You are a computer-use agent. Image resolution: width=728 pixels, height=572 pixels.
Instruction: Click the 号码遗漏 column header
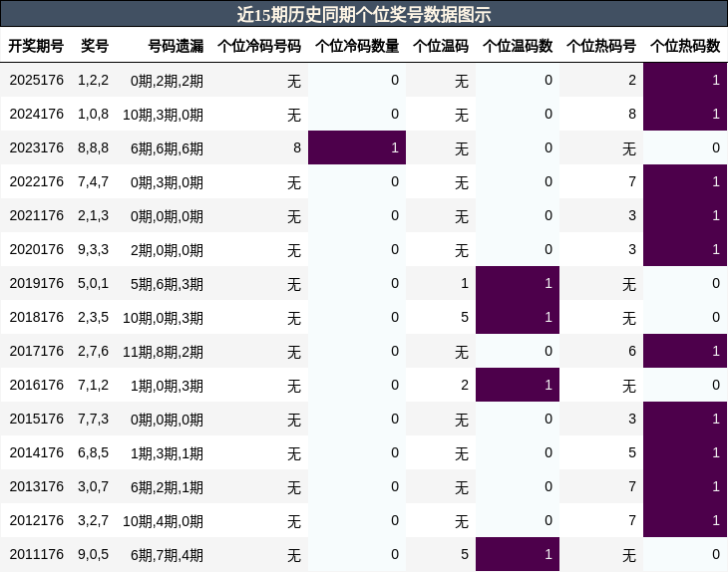point(176,46)
